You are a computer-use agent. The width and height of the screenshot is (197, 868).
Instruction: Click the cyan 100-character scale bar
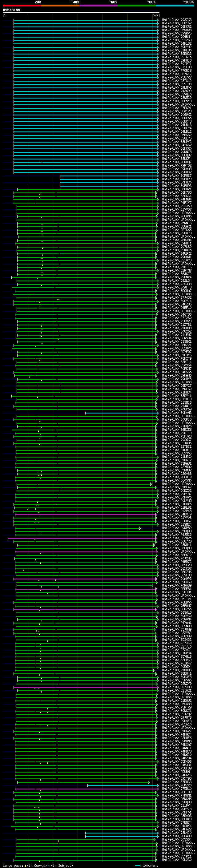(138, 865)
